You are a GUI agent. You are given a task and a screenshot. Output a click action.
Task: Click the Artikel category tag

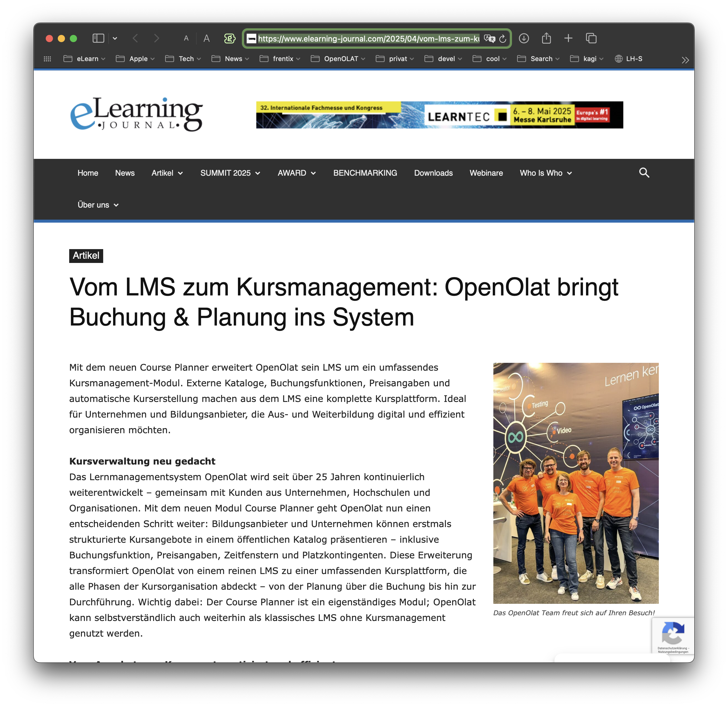pos(86,256)
